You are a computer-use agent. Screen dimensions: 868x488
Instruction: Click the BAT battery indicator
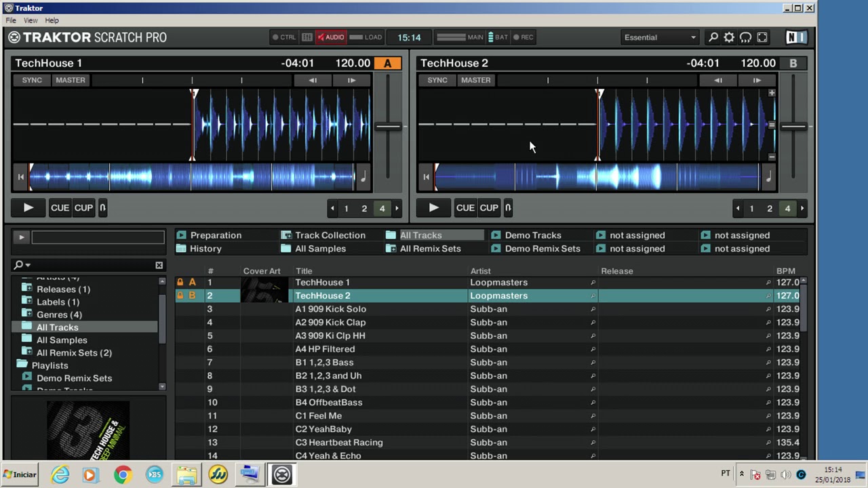point(498,37)
